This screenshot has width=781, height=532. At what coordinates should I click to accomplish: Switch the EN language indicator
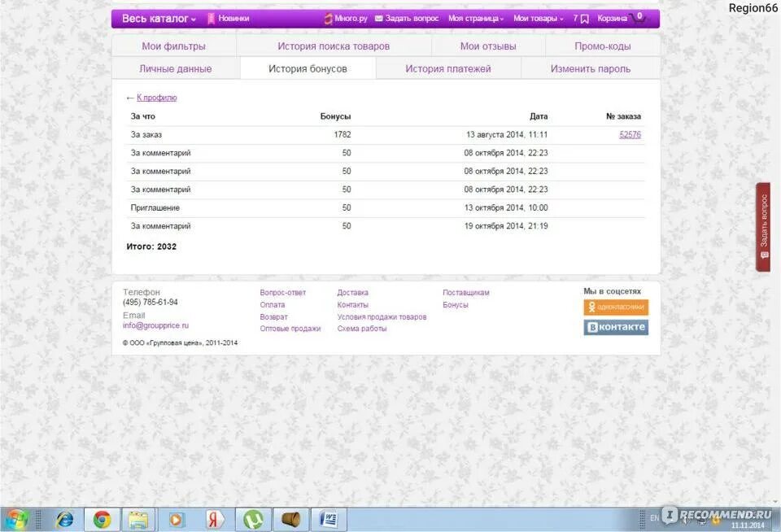point(654,518)
